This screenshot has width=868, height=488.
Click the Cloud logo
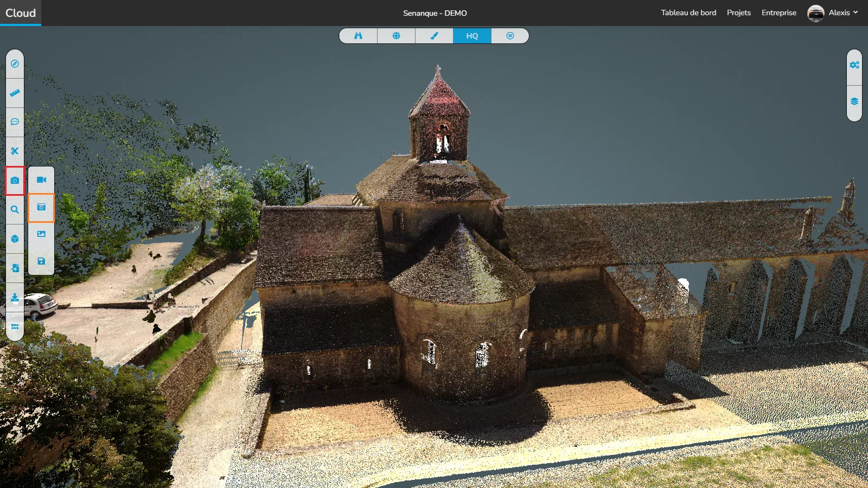tap(21, 13)
